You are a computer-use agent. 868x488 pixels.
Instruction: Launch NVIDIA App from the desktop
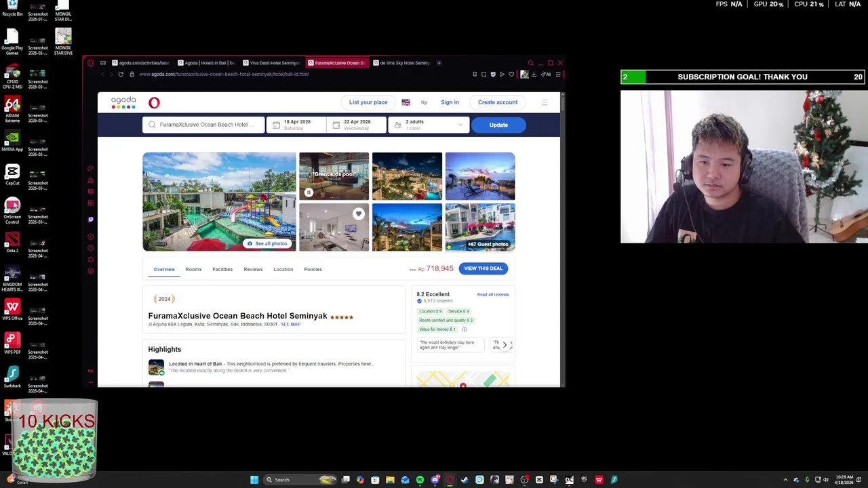[12, 141]
